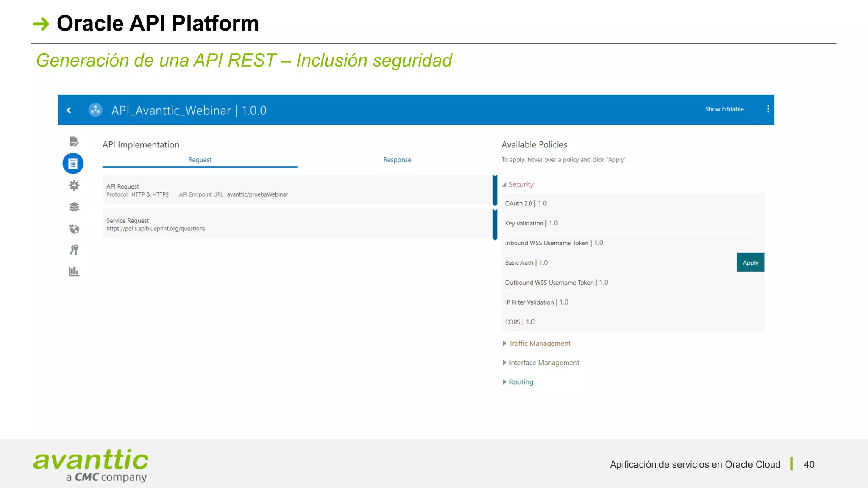Viewport: 868px width, 488px height.
Task: Click the back arrow in blue header
Action: click(69, 110)
